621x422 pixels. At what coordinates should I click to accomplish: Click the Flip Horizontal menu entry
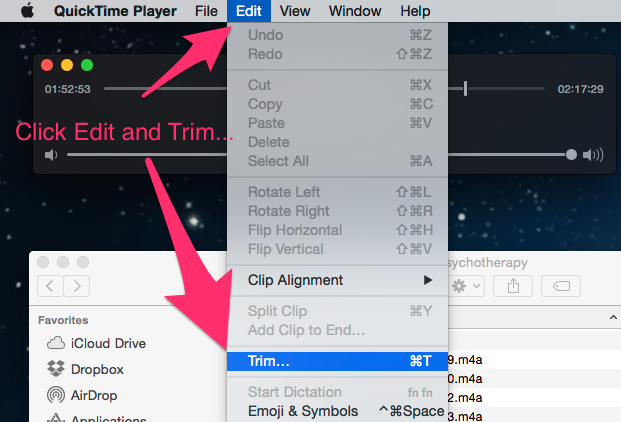click(x=337, y=230)
